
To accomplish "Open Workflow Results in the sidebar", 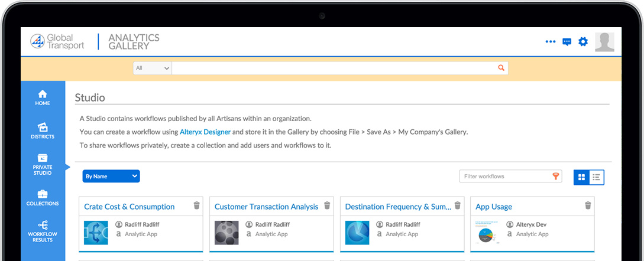I will [x=43, y=231].
